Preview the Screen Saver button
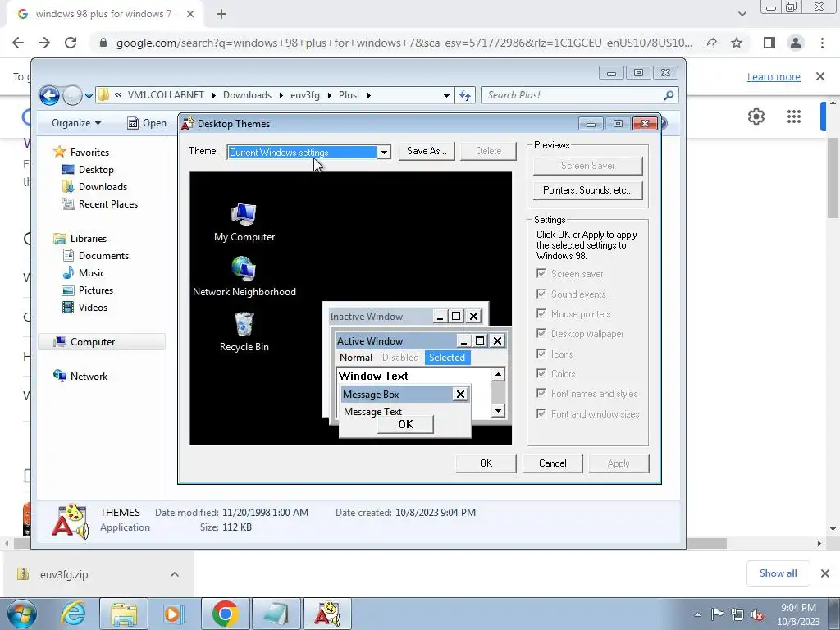 (x=587, y=166)
